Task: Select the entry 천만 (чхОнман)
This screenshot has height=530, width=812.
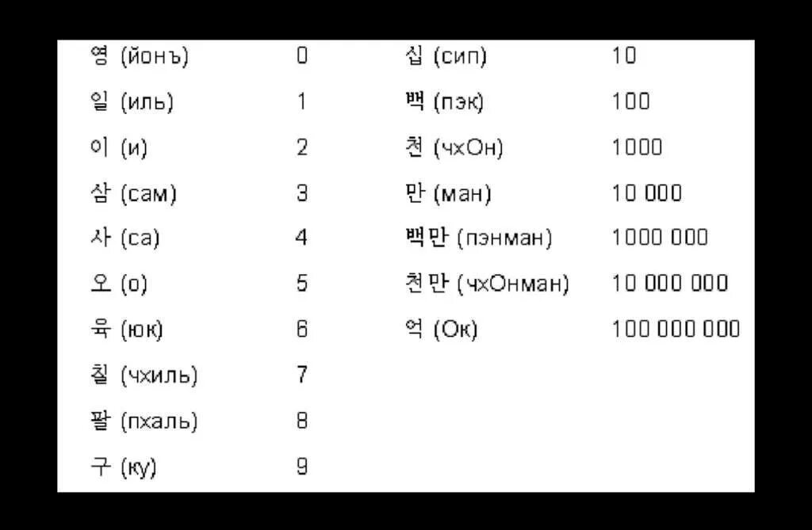Action: coord(487,284)
